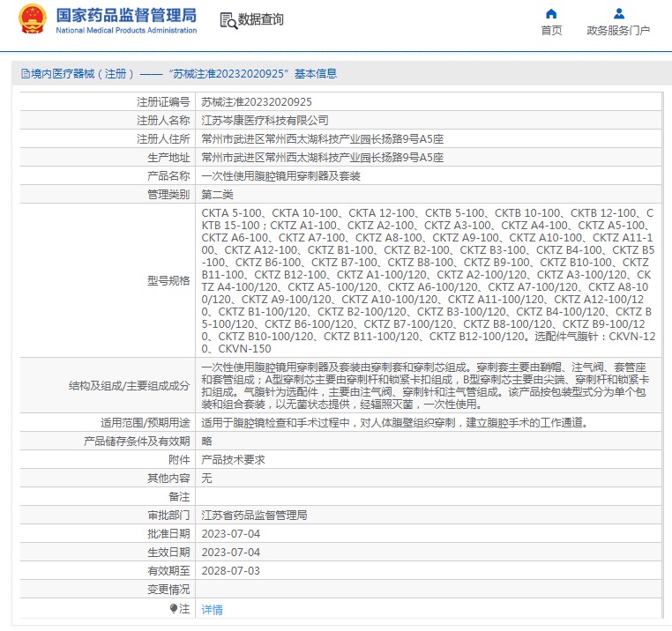
Task: Click the 政务服务门户 person icon
Action: click(618, 14)
